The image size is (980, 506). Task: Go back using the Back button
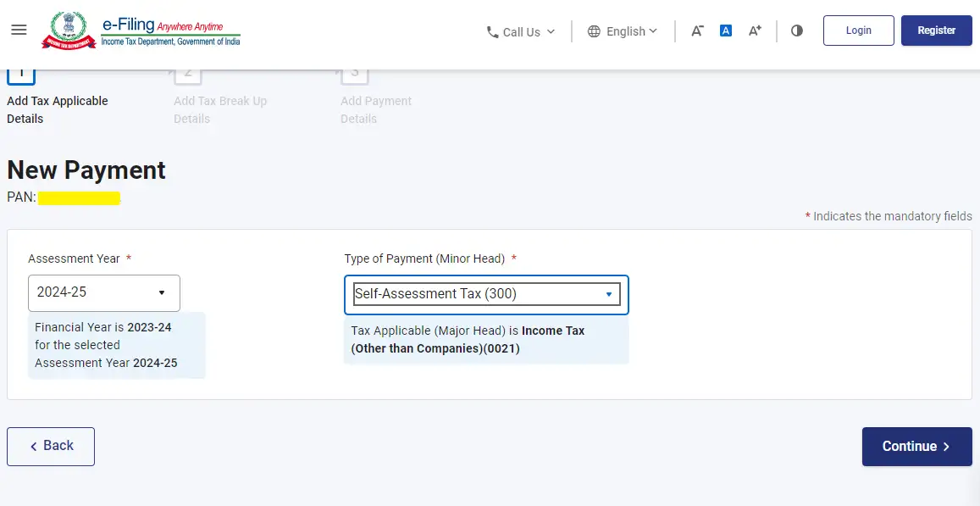click(x=50, y=446)
